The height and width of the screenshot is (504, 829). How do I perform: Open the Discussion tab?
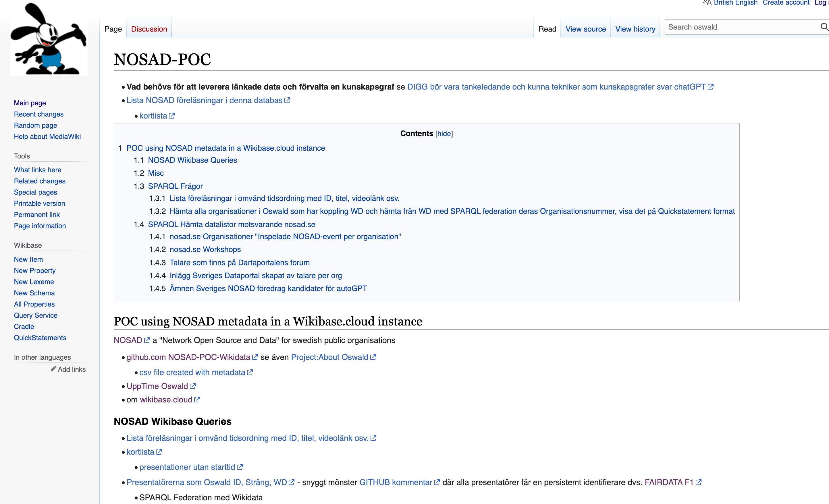149,29
